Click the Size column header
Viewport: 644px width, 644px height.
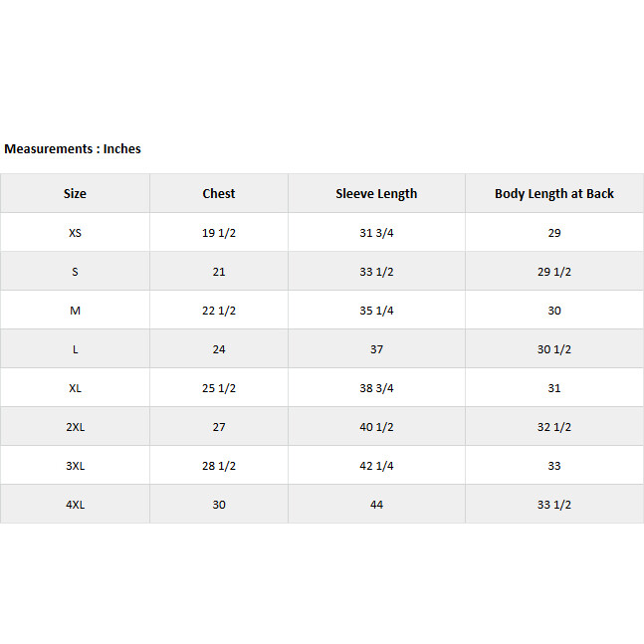75,194
